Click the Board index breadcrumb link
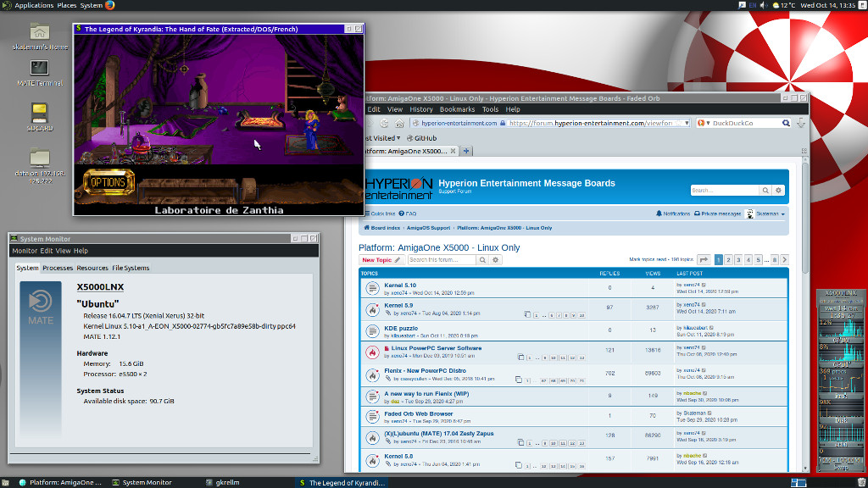The image size is (868, 488). 382,228
